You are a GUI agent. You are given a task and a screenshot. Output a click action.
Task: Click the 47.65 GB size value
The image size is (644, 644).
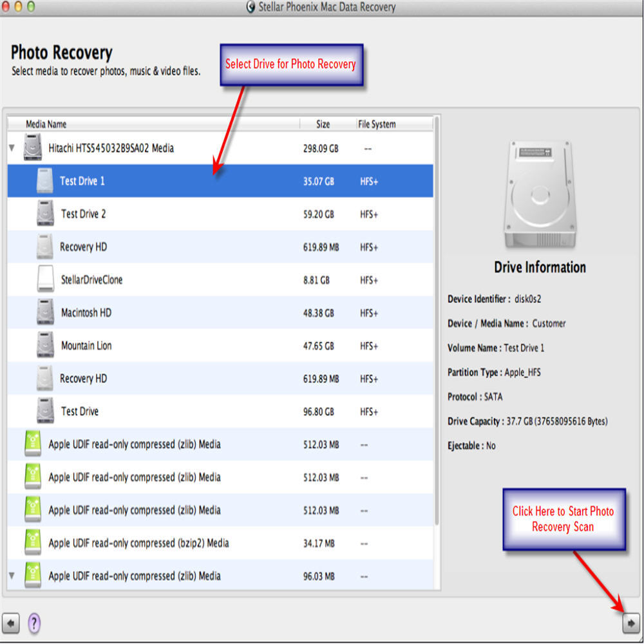pos(318,346)
